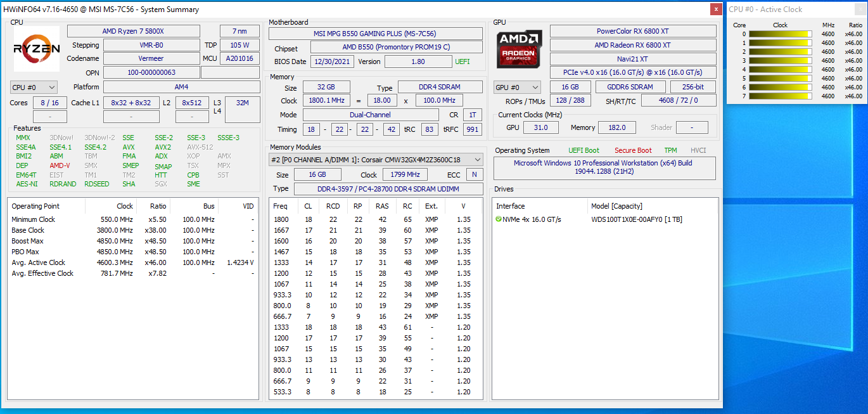Click the Freq column header in timings table
Screen dimensions: 868x414
click(280, 206)
